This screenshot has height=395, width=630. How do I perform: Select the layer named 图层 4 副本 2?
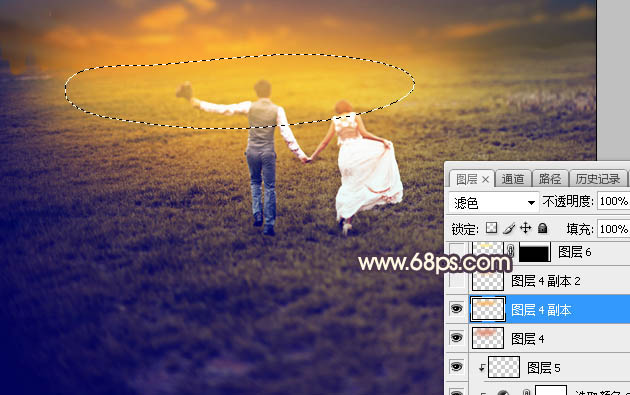pyautogui.click(x=546, y=281)
